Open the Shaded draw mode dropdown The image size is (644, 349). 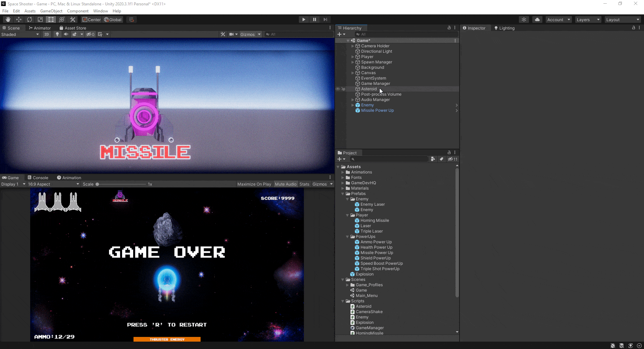coord(20,34)
